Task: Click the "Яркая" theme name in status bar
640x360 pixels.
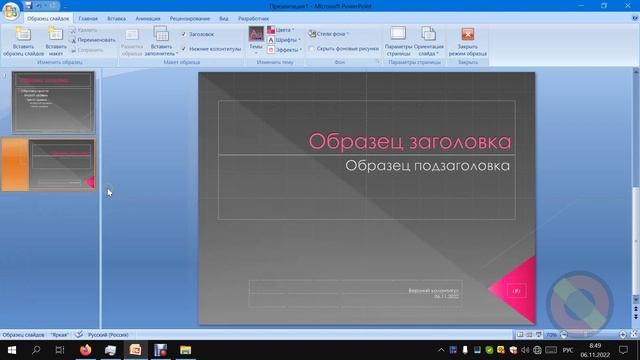Action: 60,335
